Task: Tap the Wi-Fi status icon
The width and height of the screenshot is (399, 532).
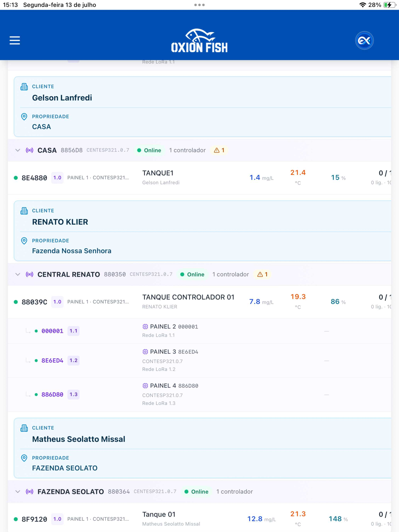Action: pos(362,5)
